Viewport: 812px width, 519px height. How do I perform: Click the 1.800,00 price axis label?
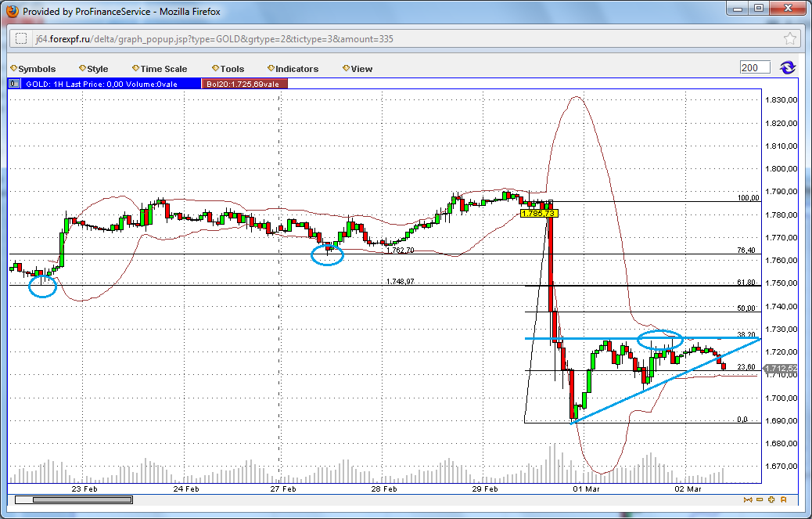click(x=781, y=169)
